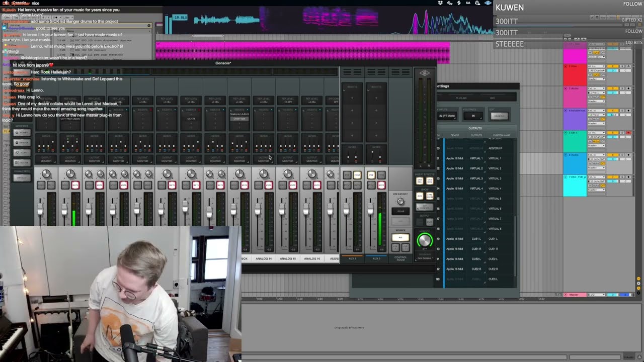Click the Remove button in Console's Modifiers panel
Viewport: 644px width, 362px height.
[x=23, y=143]
